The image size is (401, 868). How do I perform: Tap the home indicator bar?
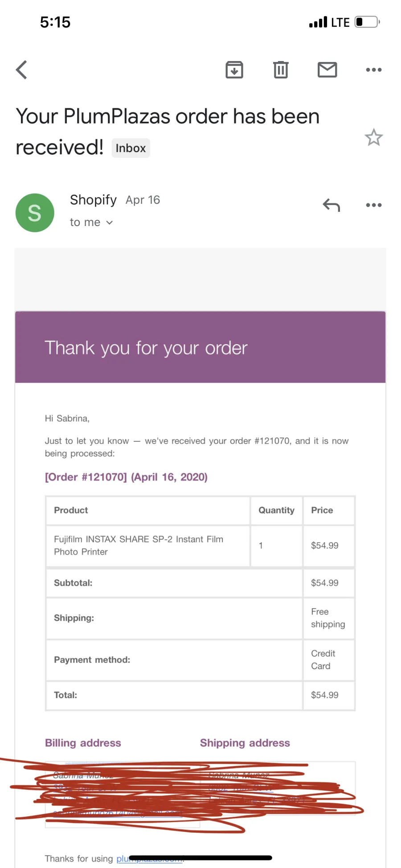200,858
